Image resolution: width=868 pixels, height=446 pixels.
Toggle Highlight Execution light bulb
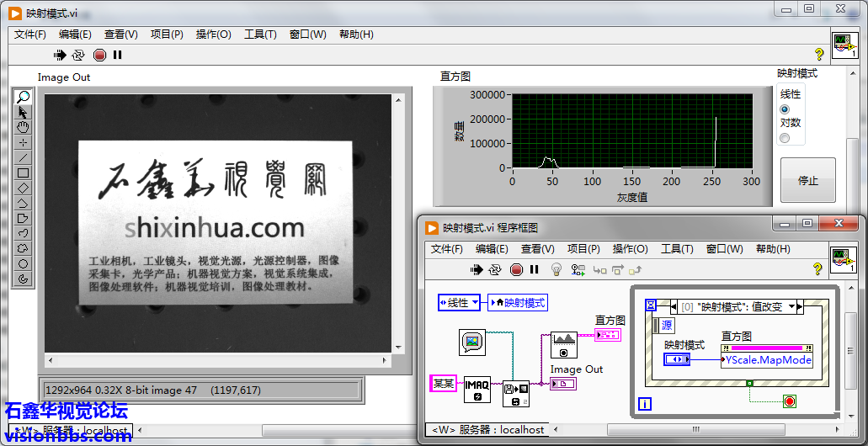556,269
